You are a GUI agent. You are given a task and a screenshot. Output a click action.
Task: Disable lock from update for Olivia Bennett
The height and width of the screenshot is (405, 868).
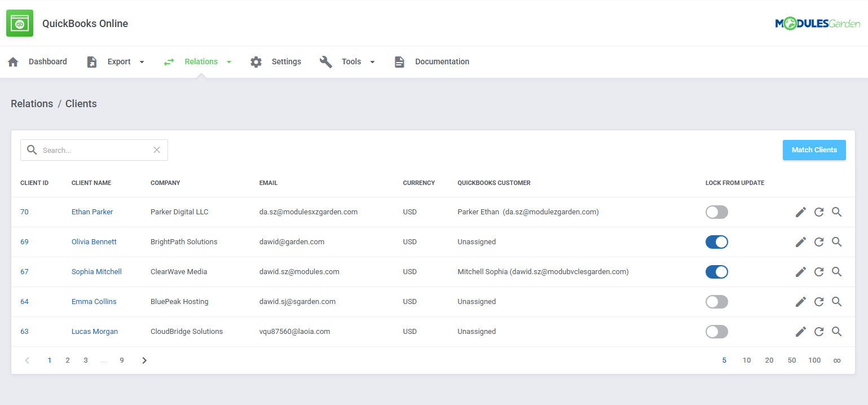tap(717, 242)
